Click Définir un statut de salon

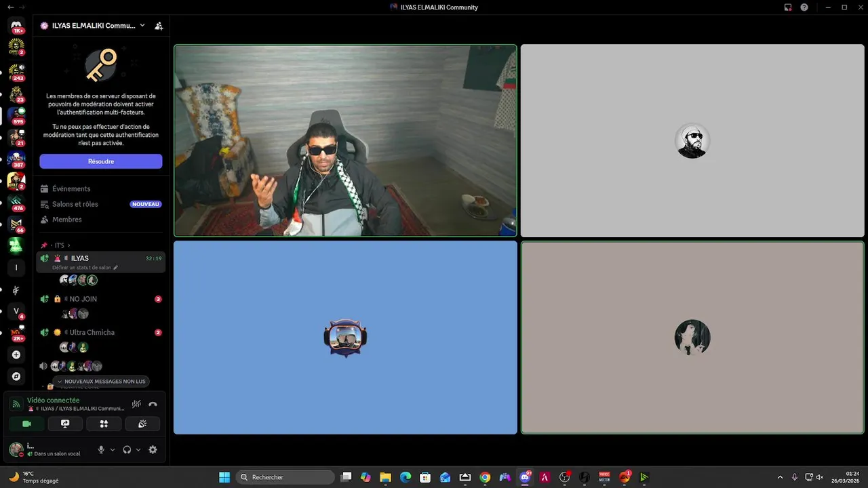pyautogui.click(x=82, y=268)
